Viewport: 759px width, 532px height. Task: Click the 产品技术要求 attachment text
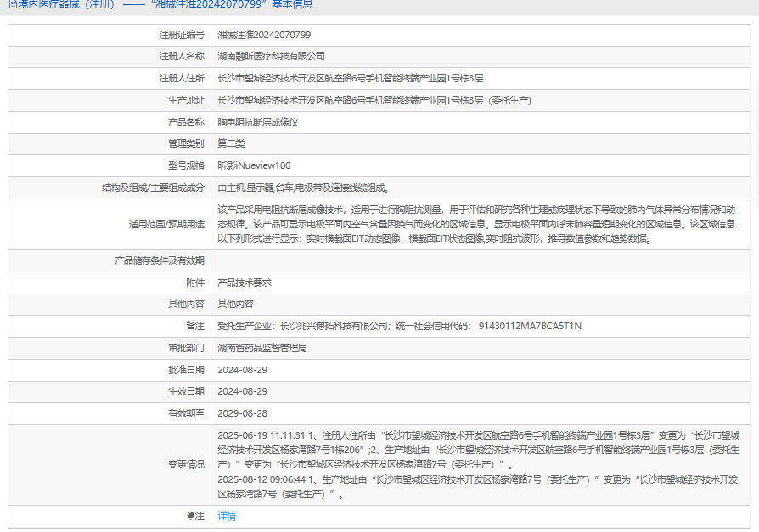pyautogui.click(x=245, y=283)
